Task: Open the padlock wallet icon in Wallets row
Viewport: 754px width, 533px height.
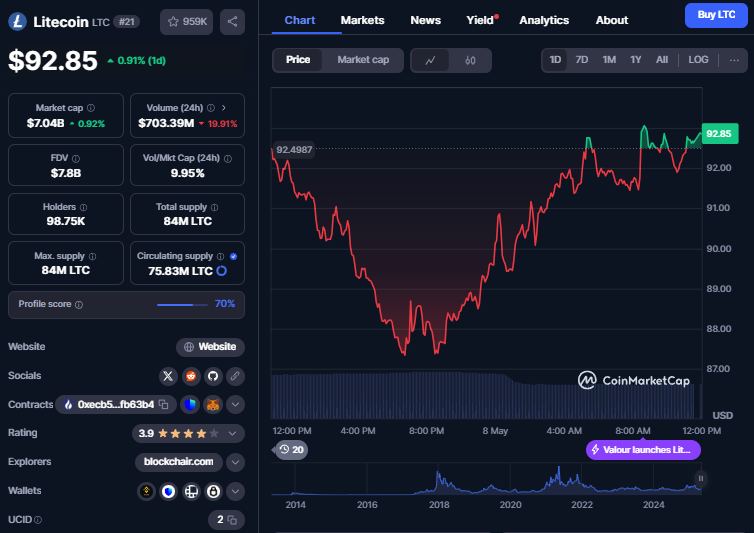Action: pyautogui.click(x=213, y=491)
